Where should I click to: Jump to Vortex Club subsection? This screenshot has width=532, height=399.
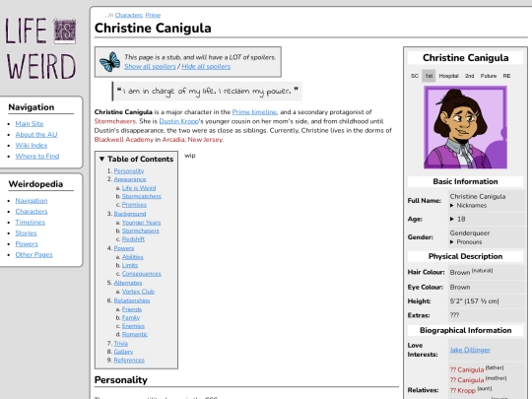coord(138,292)
